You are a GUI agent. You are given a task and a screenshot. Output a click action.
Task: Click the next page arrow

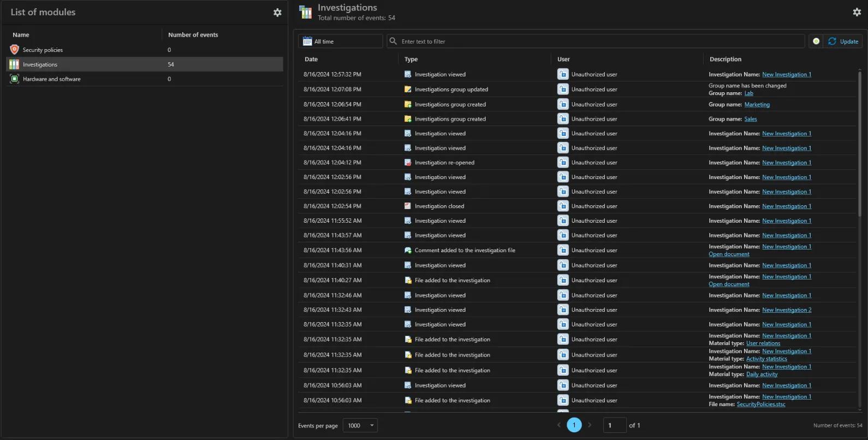click(590, 425)
